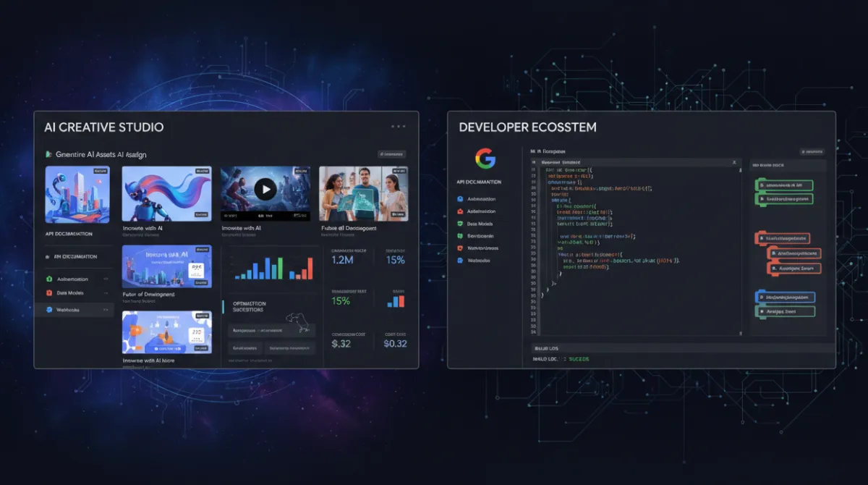
Task: Open the options menu via three dots on AI Creative Studio
Action: click(x=398, y=125)
